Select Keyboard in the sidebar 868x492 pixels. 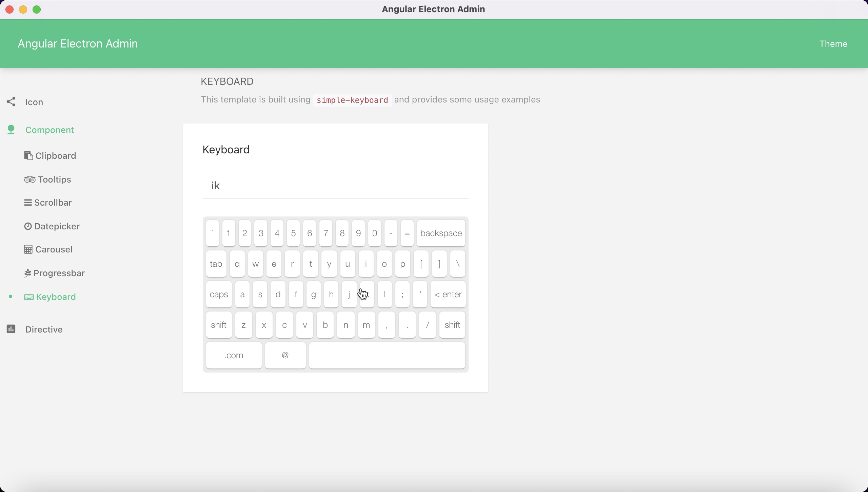(x=56, y=297)
